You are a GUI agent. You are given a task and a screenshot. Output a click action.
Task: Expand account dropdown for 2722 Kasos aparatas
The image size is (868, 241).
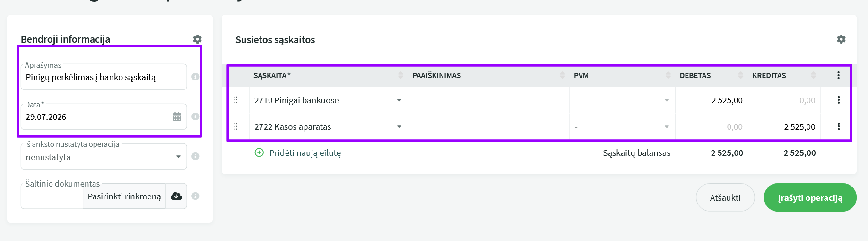[399, 127]
